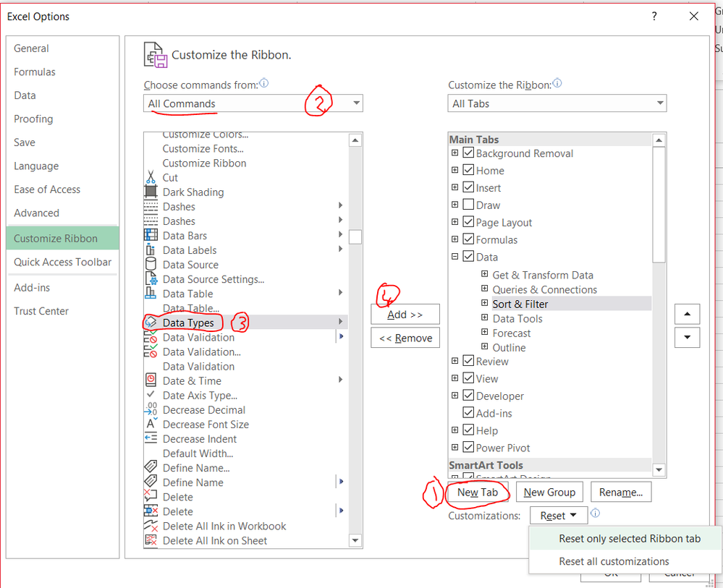Uncheck the Home tab checkbox
The height and width of the screenshot is (588, 723).
[468, 169]
